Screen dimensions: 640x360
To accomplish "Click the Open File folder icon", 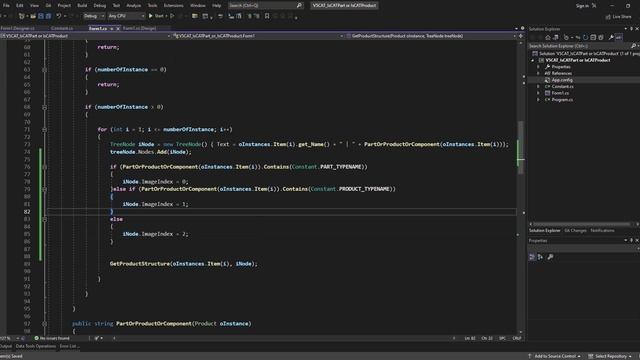I will (x=33, y=16).
